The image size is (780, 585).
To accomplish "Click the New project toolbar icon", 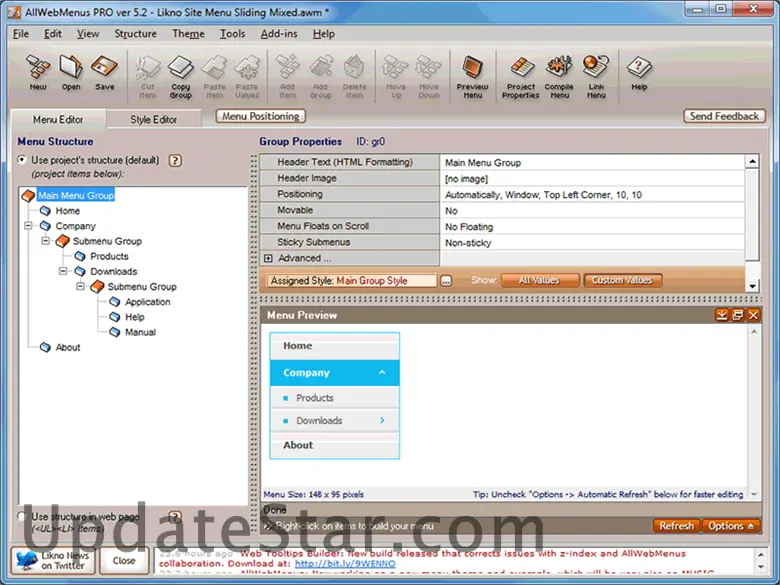I will 38,73.
